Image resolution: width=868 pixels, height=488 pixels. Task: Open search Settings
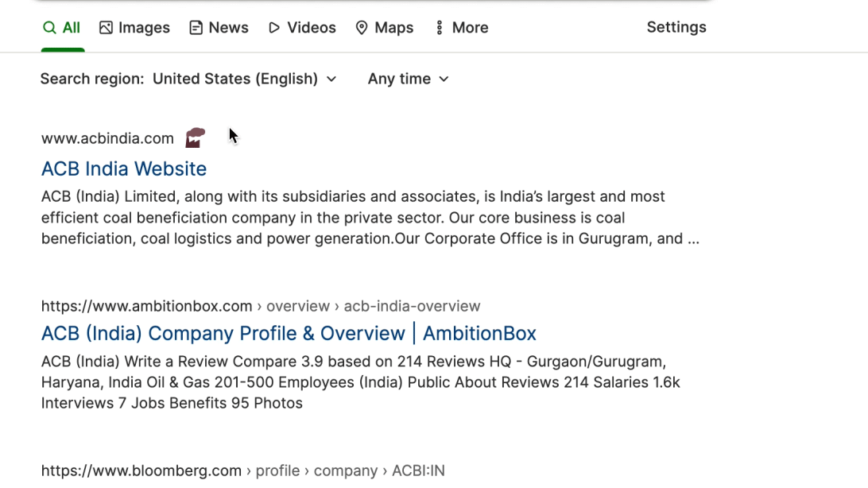[x=676, y=27]
